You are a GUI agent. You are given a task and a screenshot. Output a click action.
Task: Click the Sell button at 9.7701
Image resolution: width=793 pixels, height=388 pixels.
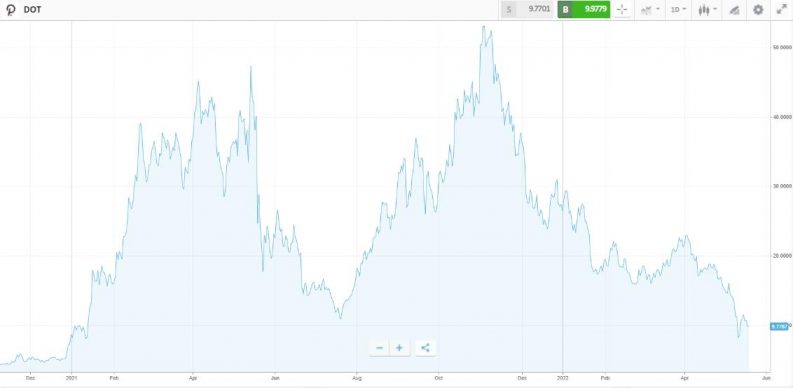click(x=528, y=9)
